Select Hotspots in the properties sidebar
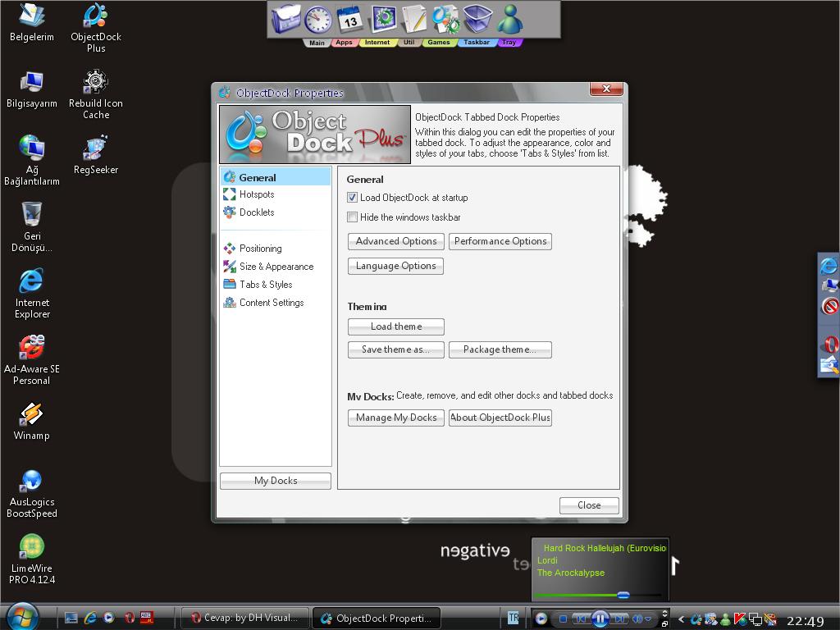 coord(257,194)
